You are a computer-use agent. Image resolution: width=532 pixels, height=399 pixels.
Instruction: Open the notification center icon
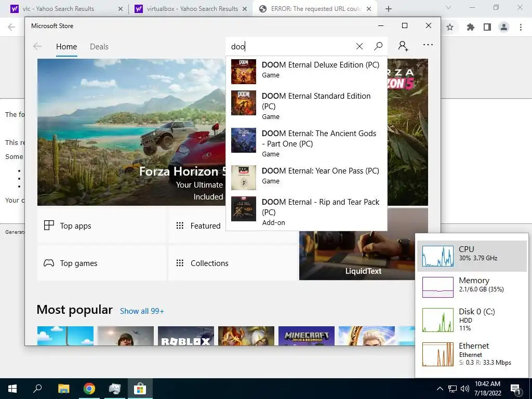tap(515, 390)
